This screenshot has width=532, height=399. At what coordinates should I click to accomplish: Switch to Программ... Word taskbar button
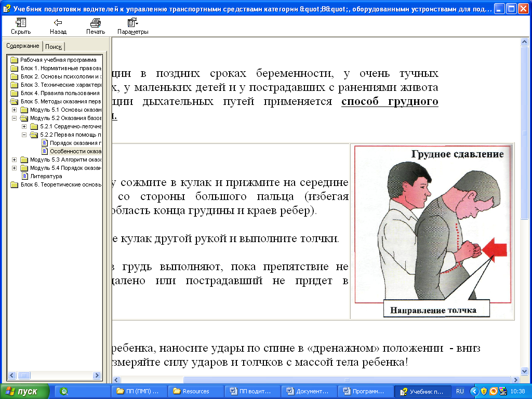pos(366,391)
